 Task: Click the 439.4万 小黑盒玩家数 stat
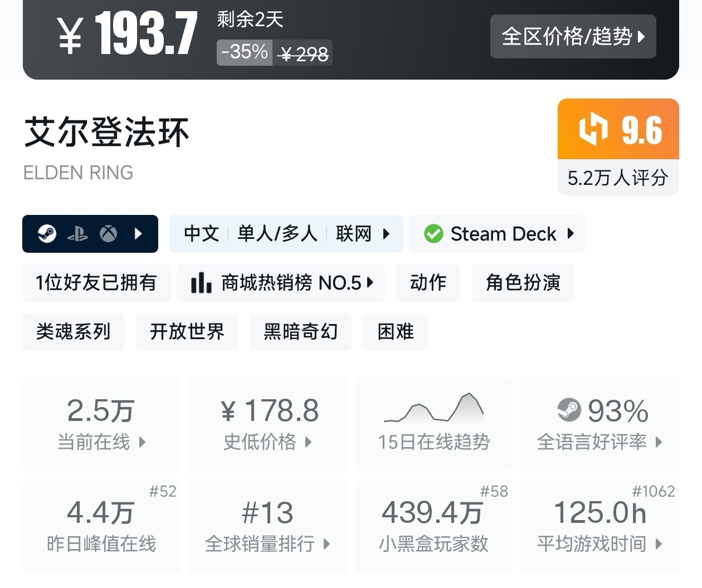[x=433, y=526]
